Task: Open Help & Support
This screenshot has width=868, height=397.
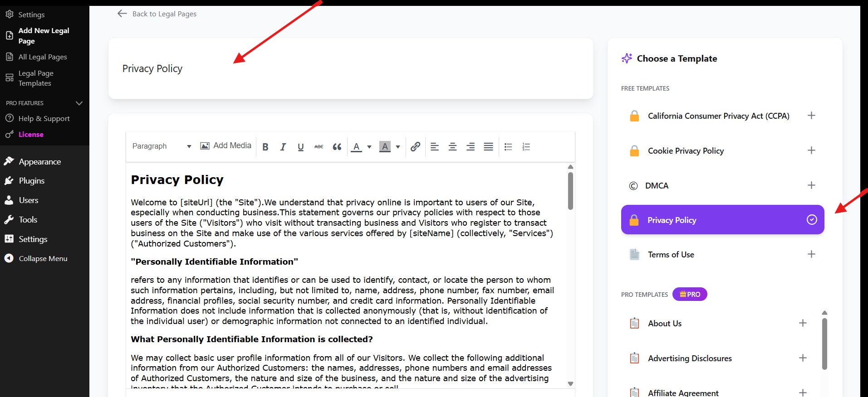Action: click(x=44, y=118)
